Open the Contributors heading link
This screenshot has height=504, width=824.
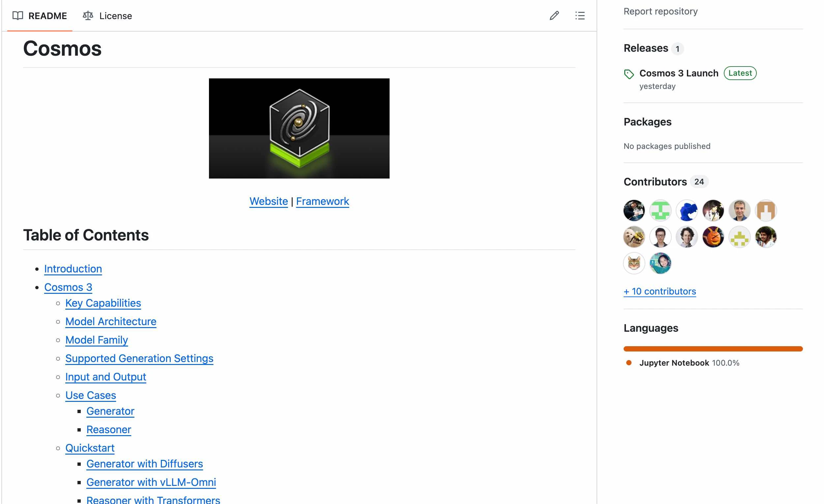tap(655, 182)
